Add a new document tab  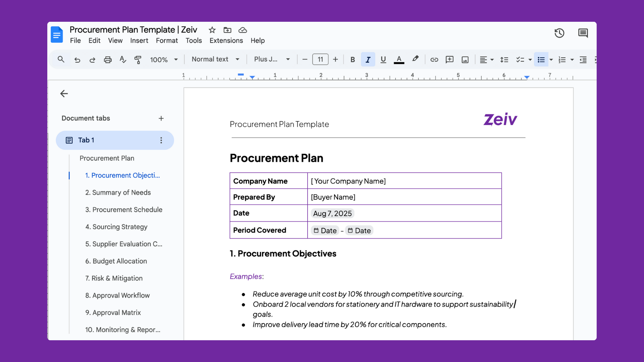tap(161, 118)
